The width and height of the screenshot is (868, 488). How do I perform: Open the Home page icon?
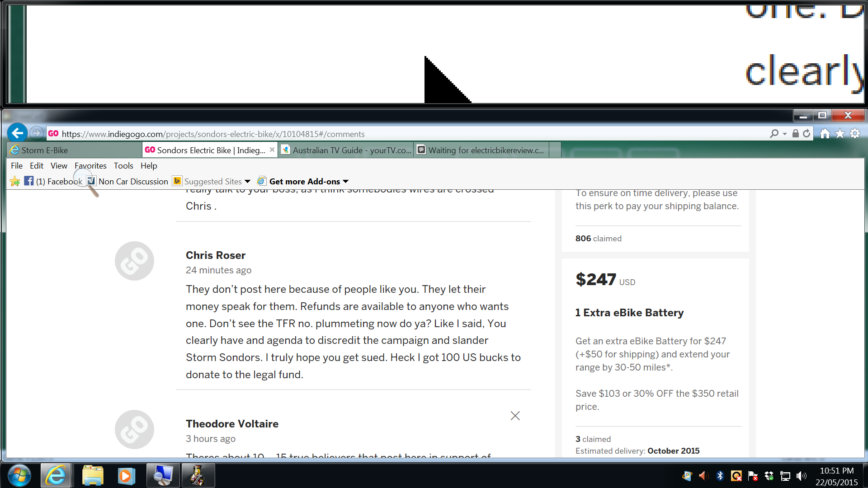tap(825, 134)
